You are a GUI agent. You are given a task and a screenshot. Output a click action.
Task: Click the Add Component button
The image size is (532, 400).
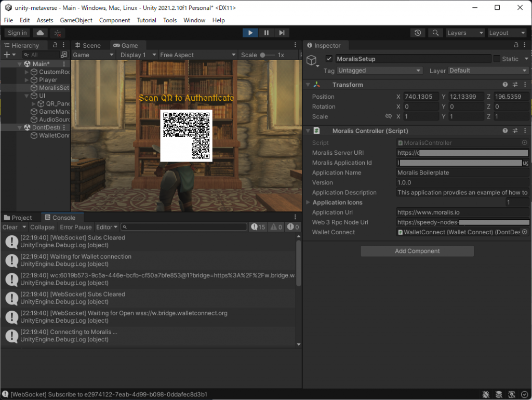[x=417, y=251]
